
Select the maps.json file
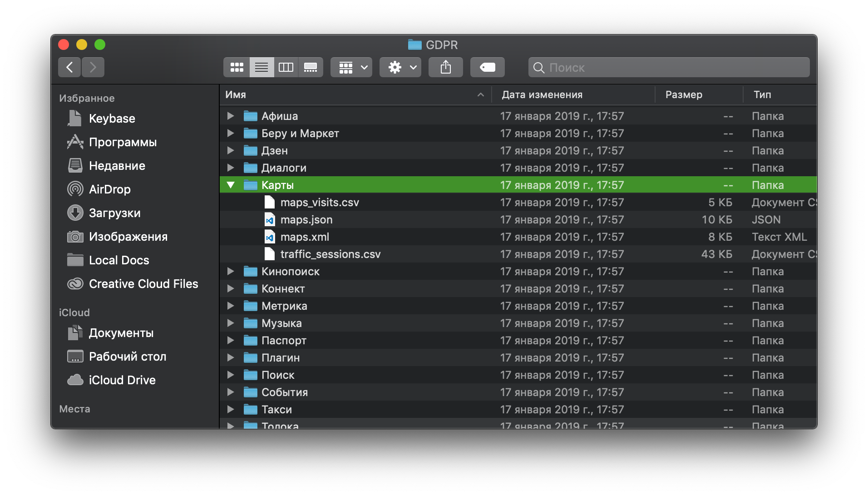pos(306,220)
